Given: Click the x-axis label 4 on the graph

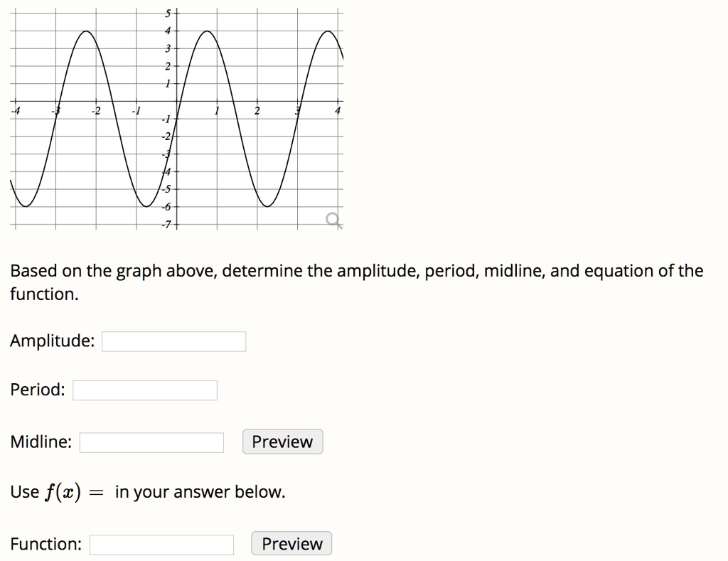Looking at the screenshot, I should click(338, 109).
